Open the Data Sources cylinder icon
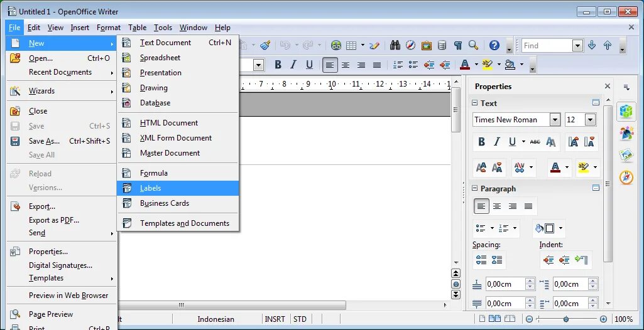The height and width of the screenshot is (330, 644). pyautogui.click(x=442, y=45)
